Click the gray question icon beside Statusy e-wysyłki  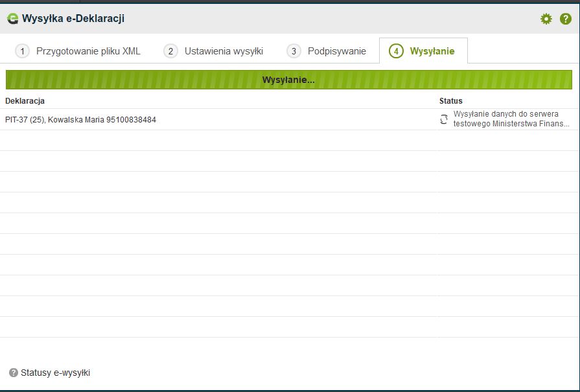coord(13,373)
